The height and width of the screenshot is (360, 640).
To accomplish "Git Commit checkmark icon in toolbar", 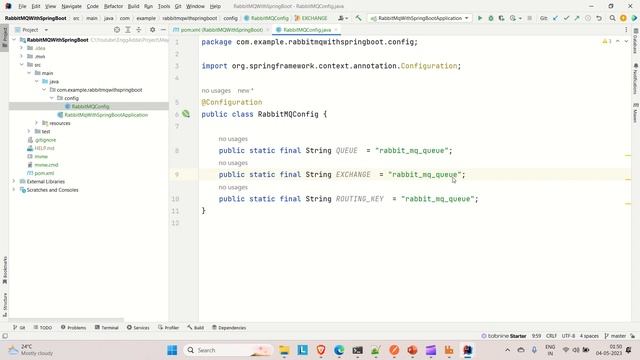I will coord(566,18).
